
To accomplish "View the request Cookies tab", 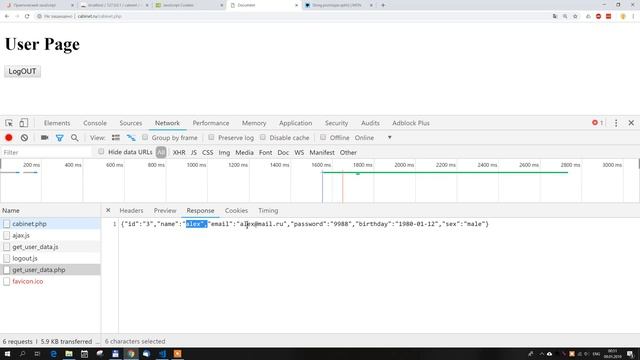I will (236, 211).
